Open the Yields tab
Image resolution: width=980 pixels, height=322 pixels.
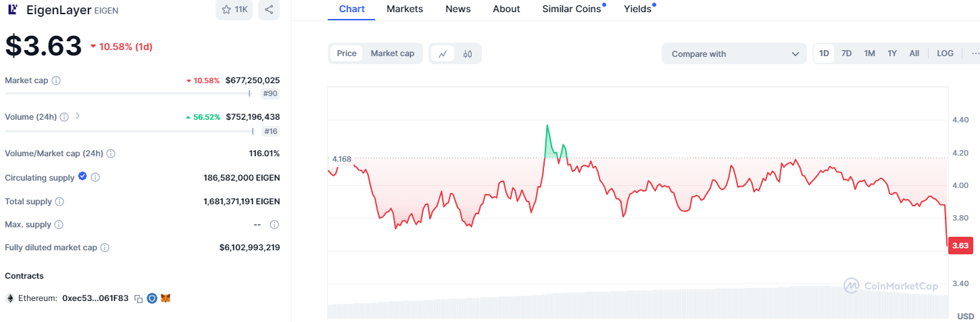(x=639, y=9)
